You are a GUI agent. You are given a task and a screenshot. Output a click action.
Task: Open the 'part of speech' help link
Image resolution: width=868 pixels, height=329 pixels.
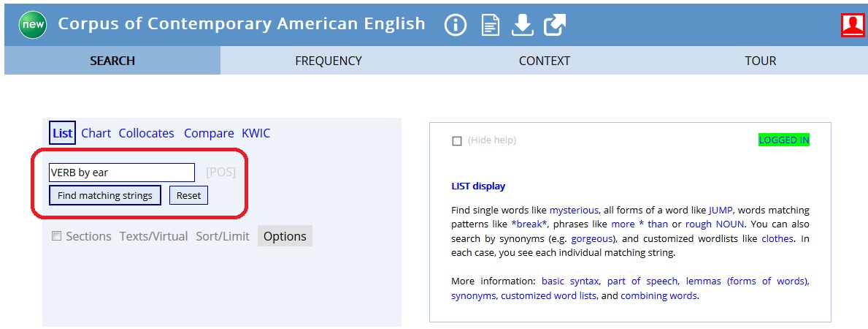tap(644, 281)
